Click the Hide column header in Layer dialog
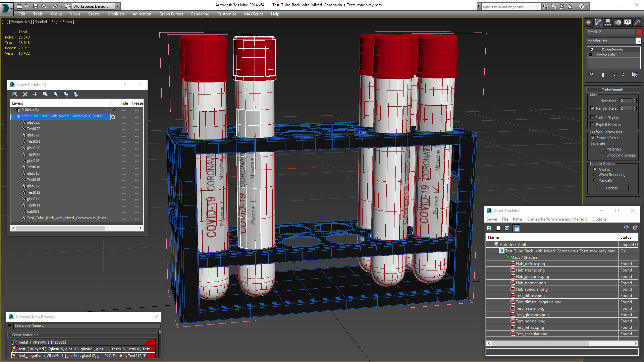Image resolution: width=644 pixels, height=362 pixels. click(x=124, y=103)
